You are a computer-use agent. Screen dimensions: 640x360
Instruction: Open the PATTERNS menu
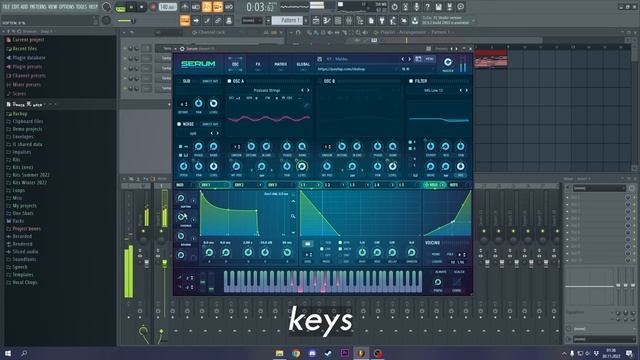(38, 7)
